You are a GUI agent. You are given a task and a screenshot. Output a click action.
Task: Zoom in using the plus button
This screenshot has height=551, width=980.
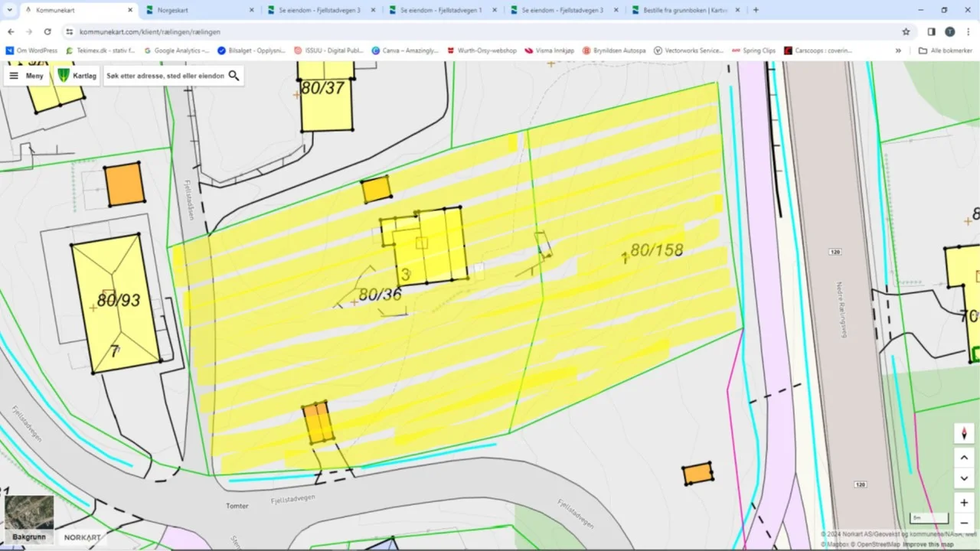click(964, 503)
